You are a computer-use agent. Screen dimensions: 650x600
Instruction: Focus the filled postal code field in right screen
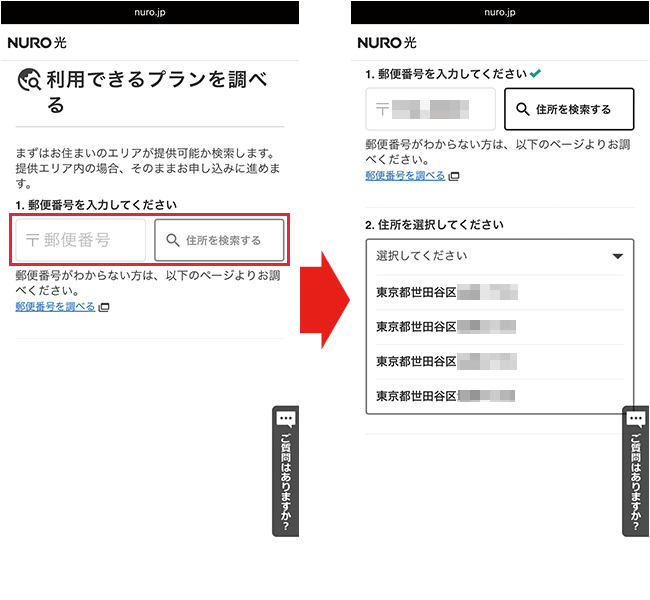click(430, 109)
